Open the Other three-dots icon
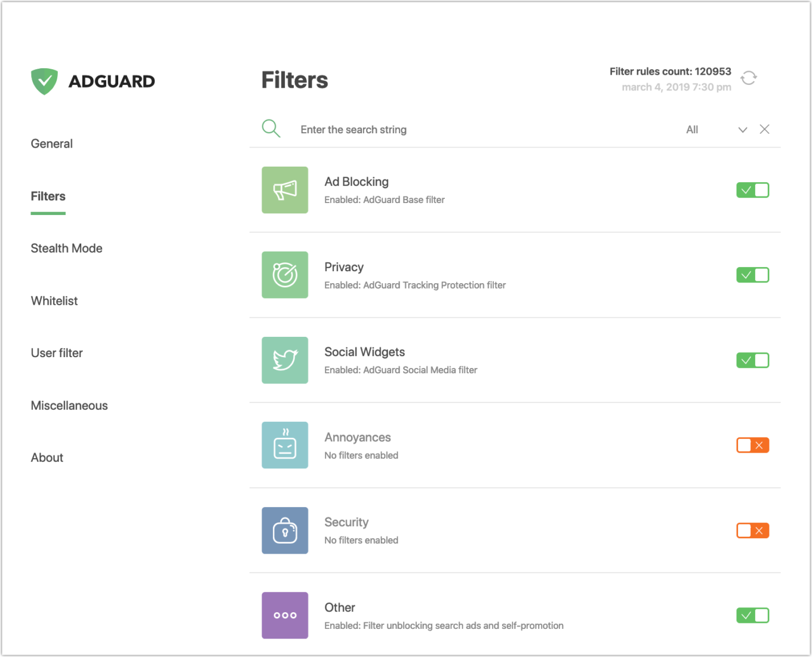812x657 pixels. pos(285,615)
